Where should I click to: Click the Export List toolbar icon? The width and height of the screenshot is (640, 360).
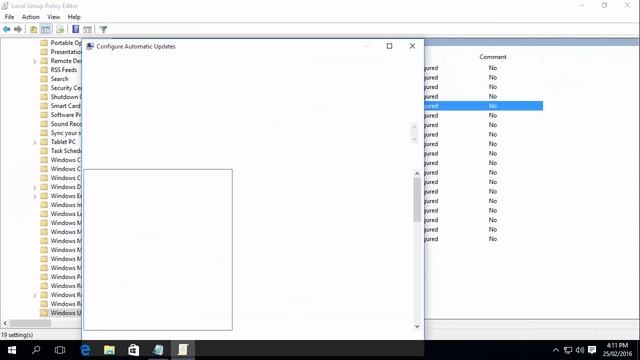tap(60, 29)
